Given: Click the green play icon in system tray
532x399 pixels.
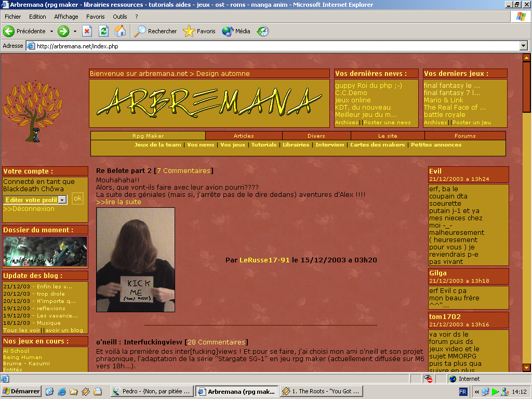Looking at the screenshot, I should tap(495, 392).
